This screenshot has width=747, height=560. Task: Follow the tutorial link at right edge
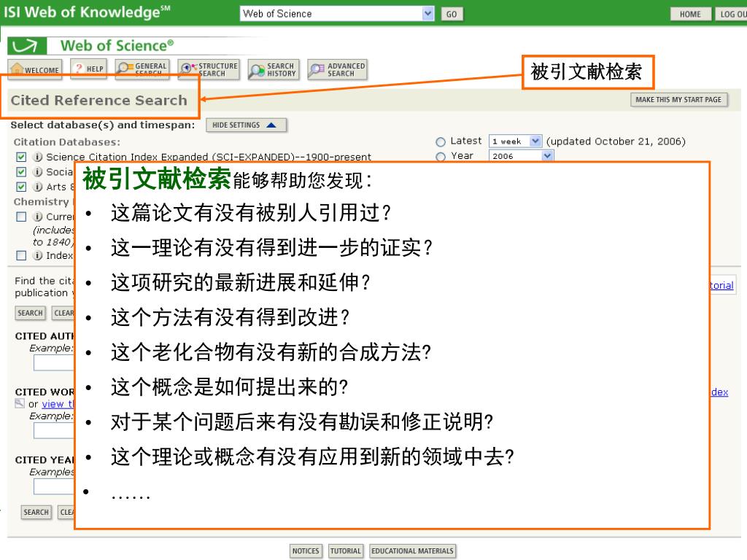[721, 285]
